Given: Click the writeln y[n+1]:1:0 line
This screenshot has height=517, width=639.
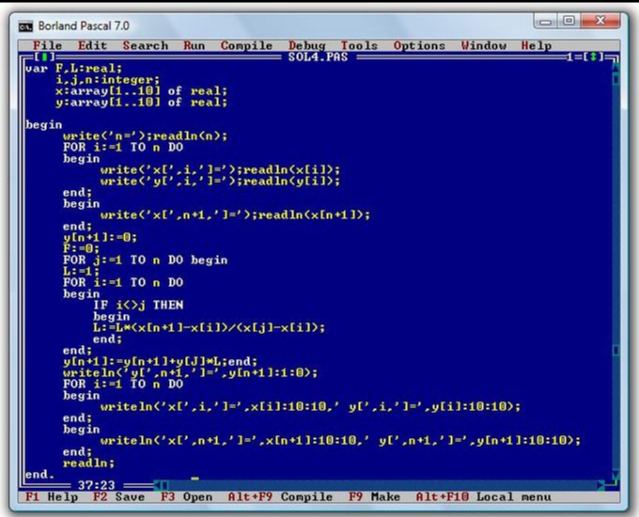Looking at the screenshot, I should click(x=190, y=373).
